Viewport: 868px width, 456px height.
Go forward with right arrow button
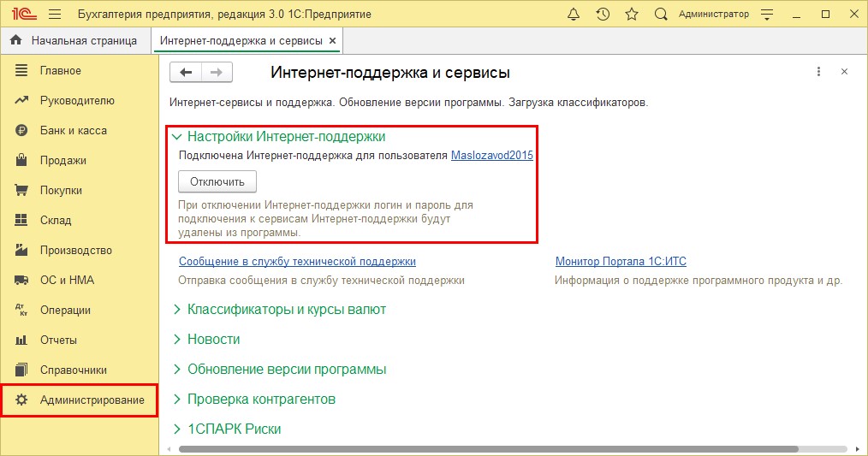217,72
